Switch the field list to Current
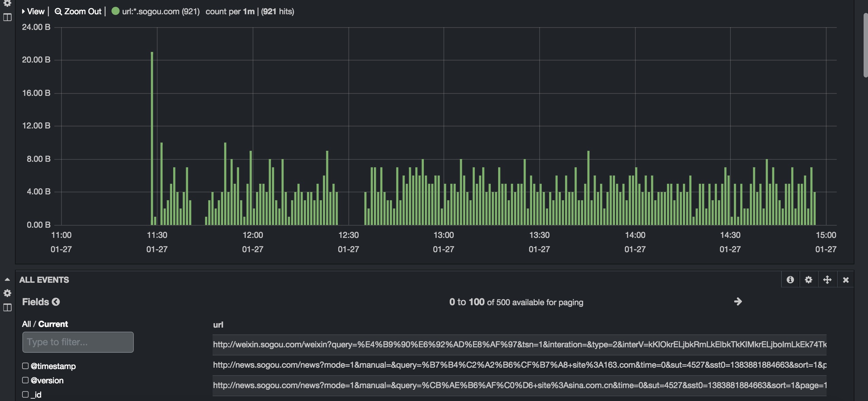This screenshot has height=401, width=868. (53, 324)
